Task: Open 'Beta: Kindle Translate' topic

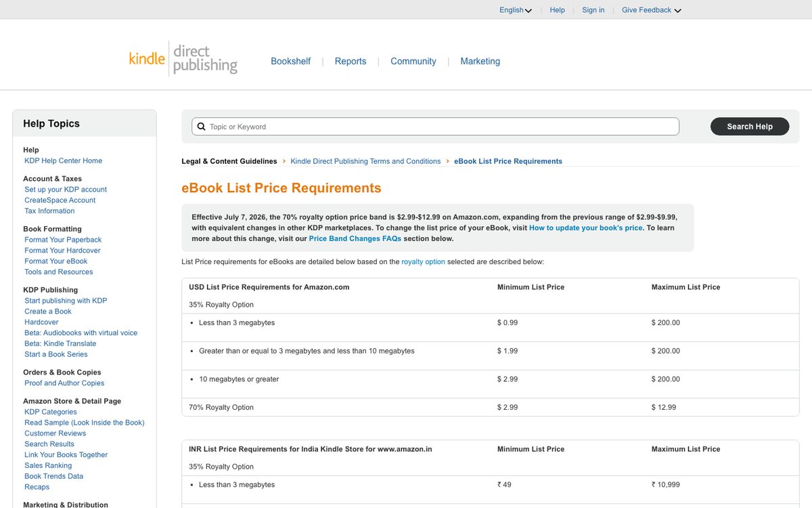Action: 60,344
